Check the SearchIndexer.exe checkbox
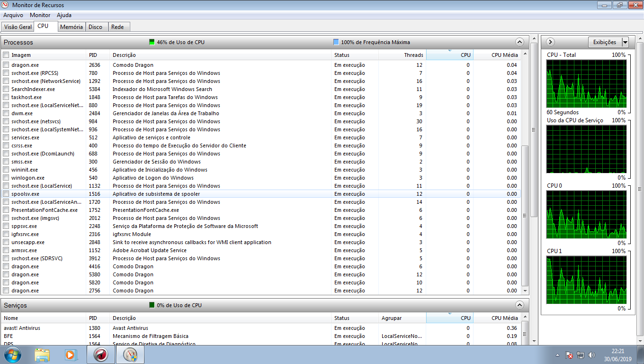Image resolution: width=644 pixels, height=364 pixels. point(6,89)
